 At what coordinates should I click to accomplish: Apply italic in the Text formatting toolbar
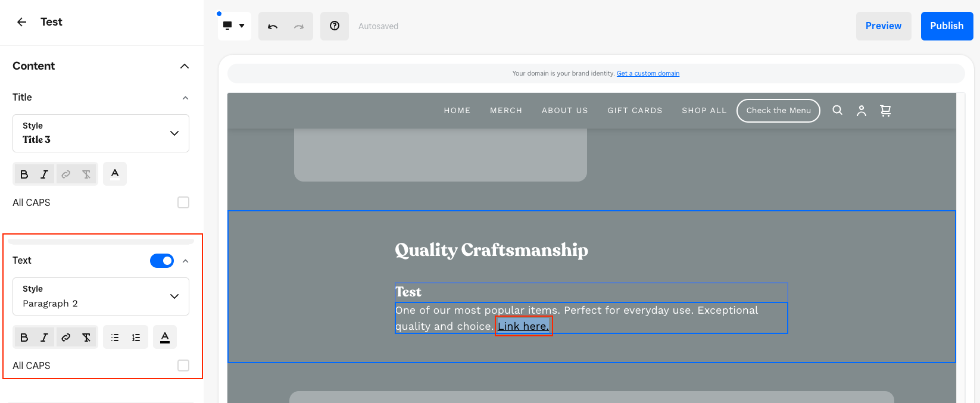coord(44,338)
